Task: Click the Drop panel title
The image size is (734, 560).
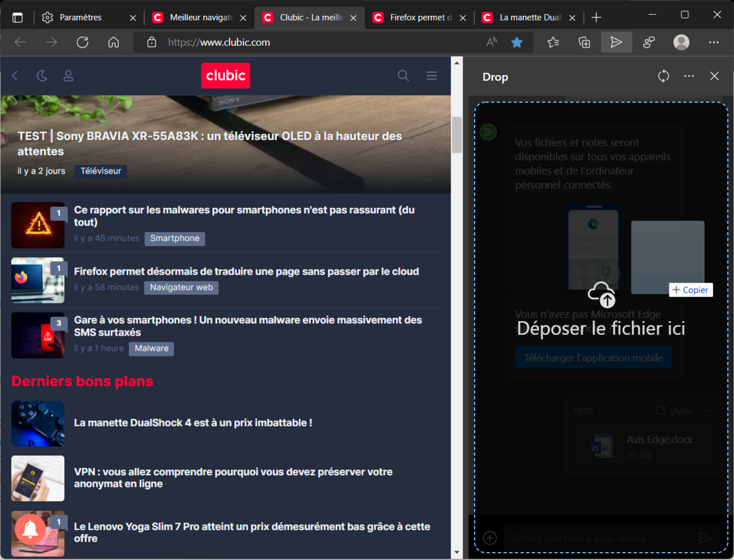Action: point(495,77)
